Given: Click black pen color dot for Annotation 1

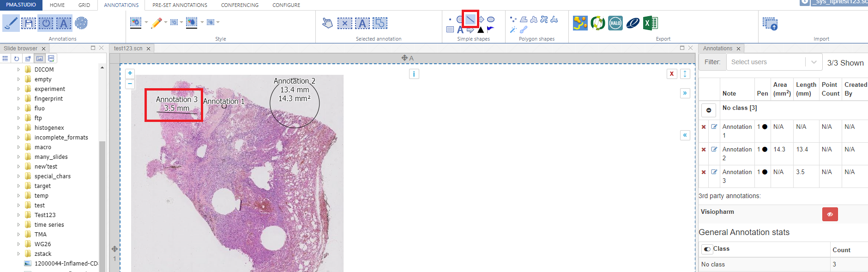Looking at the screenshot, I should coord(765,127).
